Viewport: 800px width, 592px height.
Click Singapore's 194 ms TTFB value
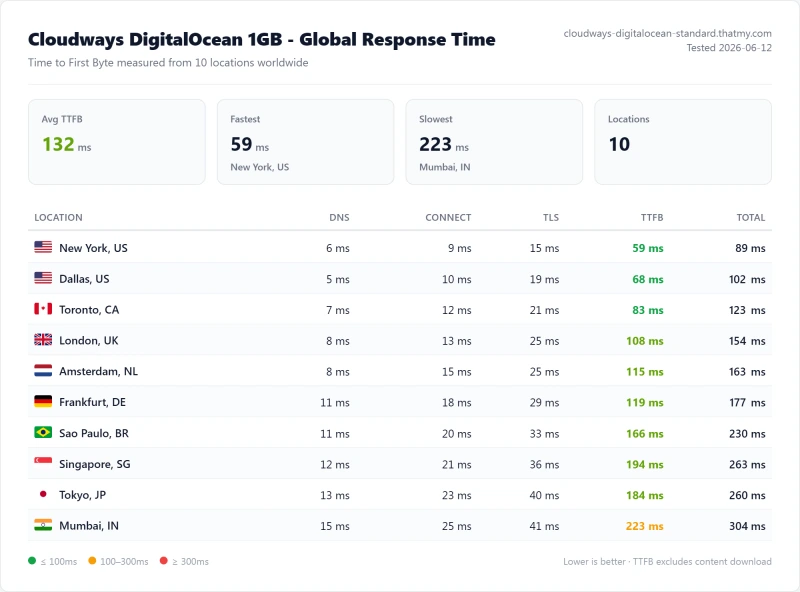[x=645, y=464]
